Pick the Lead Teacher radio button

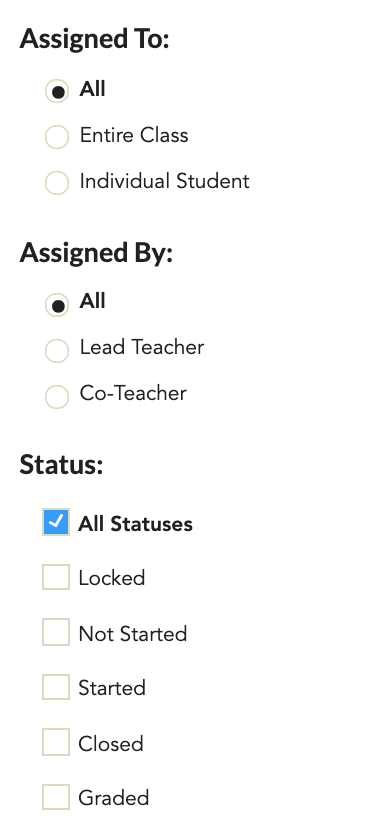(57, 351)
